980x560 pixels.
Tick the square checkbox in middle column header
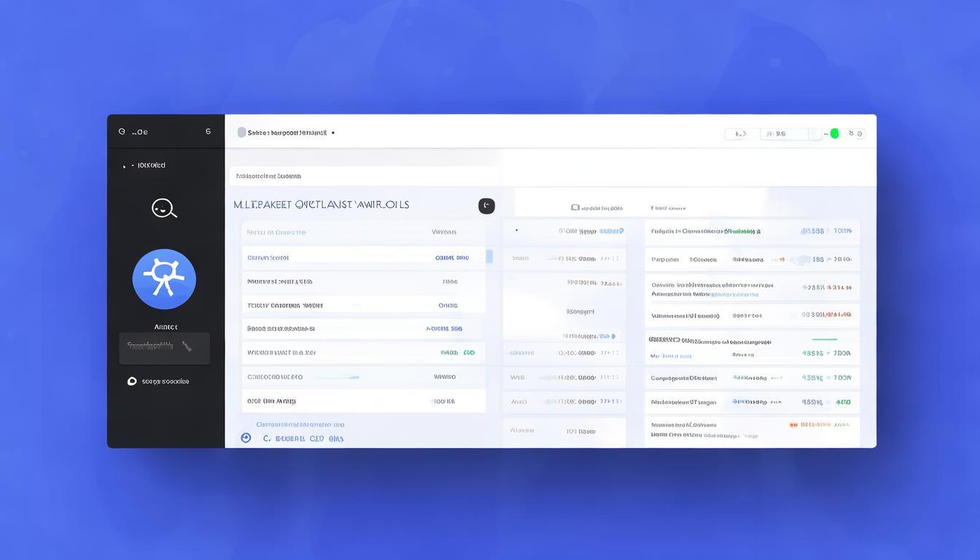575,208
